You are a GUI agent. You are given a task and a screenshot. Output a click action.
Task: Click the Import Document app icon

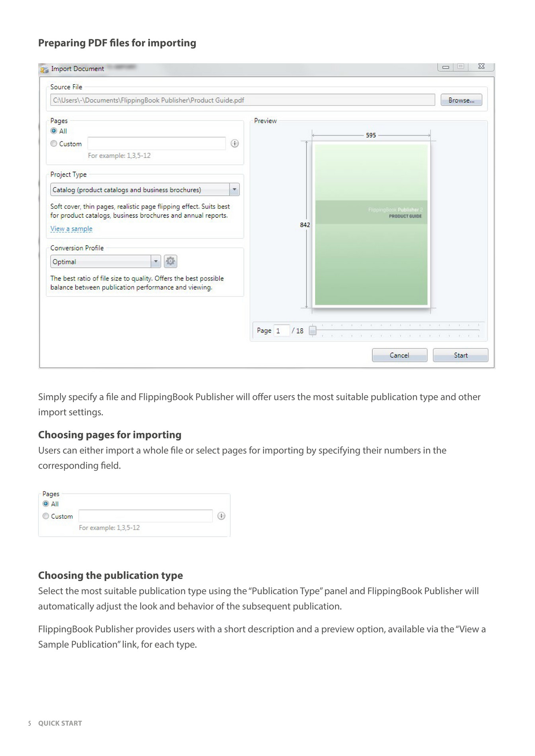click(x=44, y=69)
